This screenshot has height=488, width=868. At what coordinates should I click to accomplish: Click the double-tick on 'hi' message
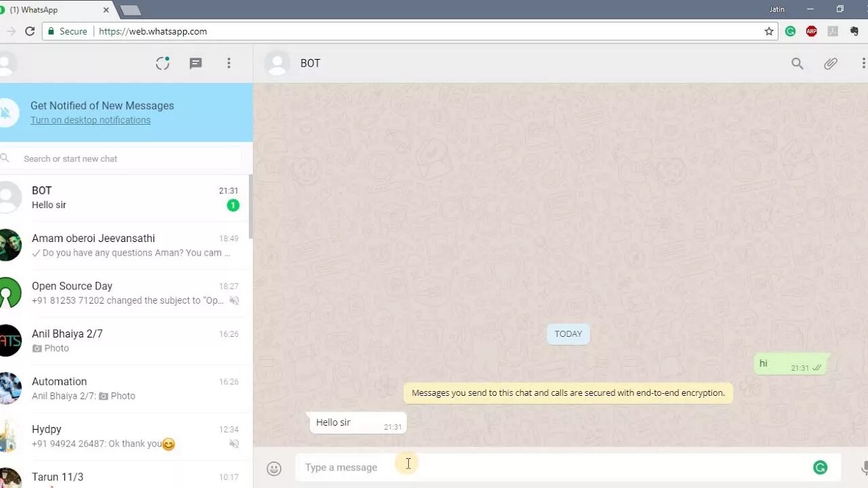817,368
